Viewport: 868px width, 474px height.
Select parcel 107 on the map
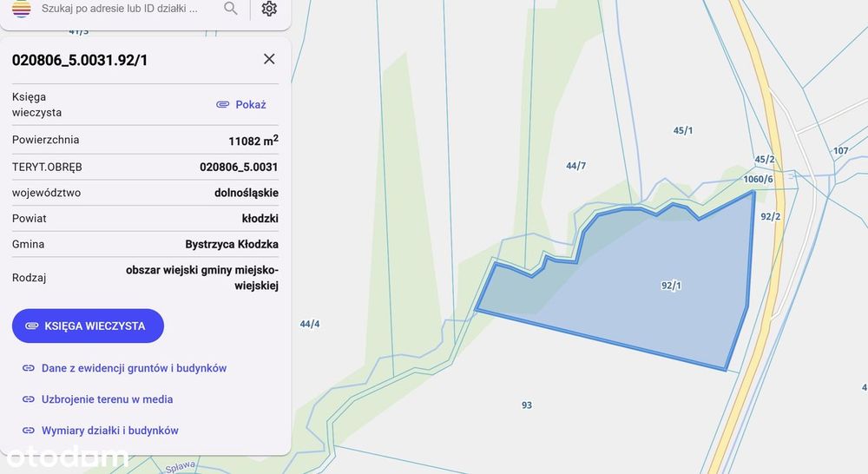(x=841, y=150)
